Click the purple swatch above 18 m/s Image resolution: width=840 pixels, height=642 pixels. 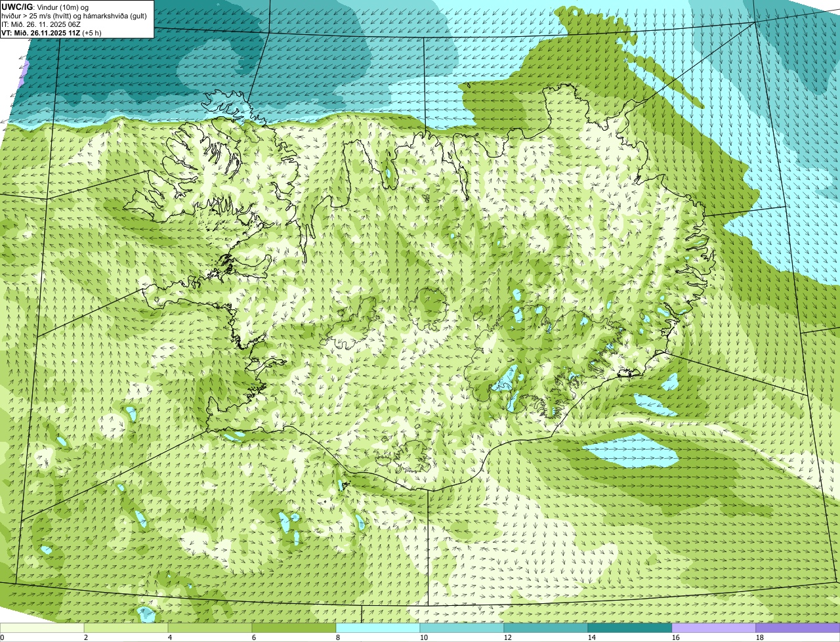point(798,628)
